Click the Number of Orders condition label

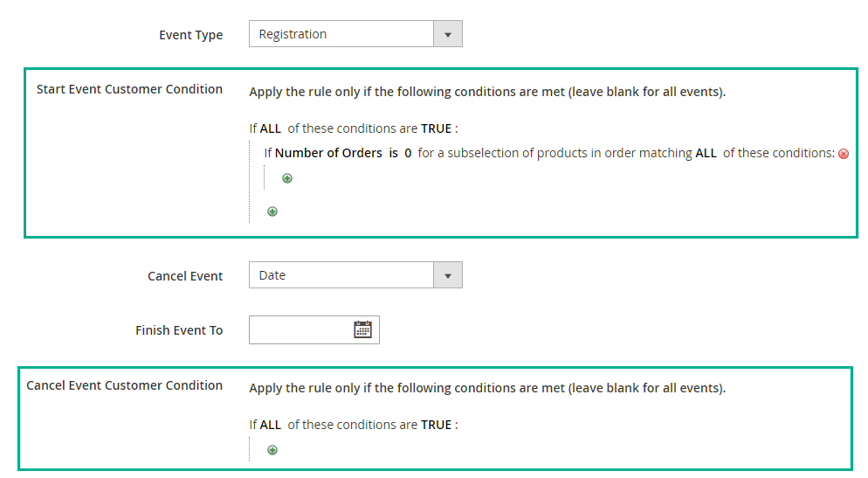pos(329,153)
